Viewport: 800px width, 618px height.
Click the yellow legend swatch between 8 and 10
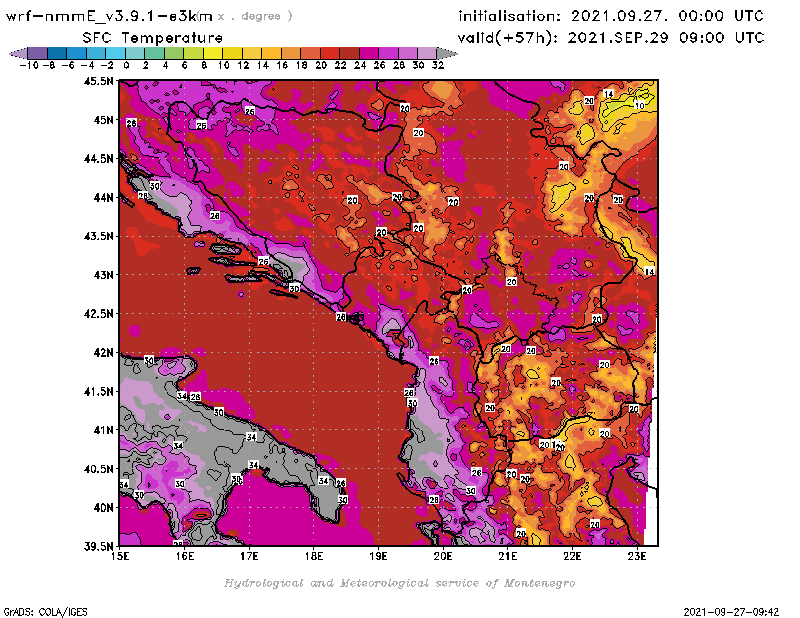tap(213, 54)
